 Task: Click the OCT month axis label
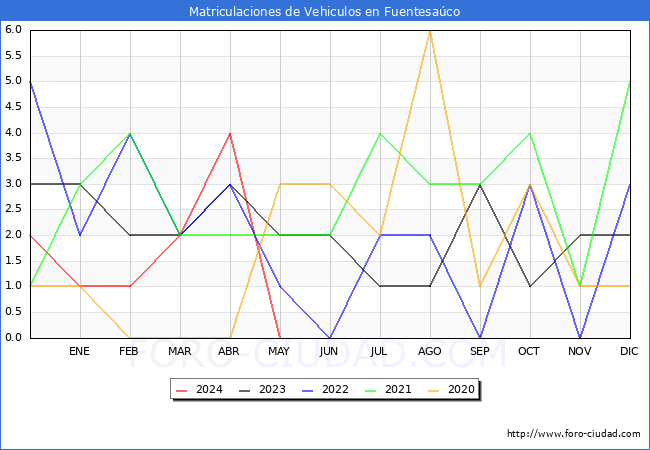tap(529, 351)
